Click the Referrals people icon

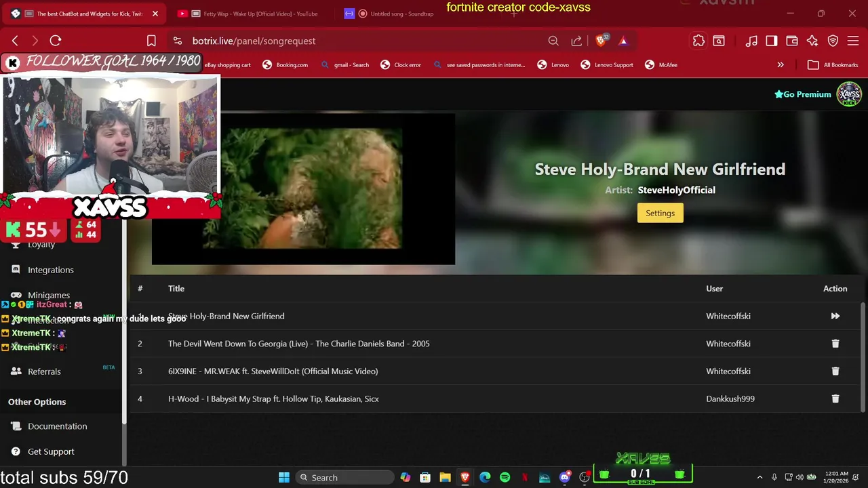point(16,371)
